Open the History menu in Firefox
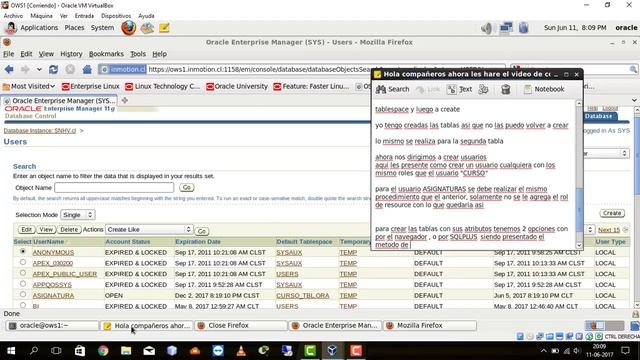 coord(71,54)
